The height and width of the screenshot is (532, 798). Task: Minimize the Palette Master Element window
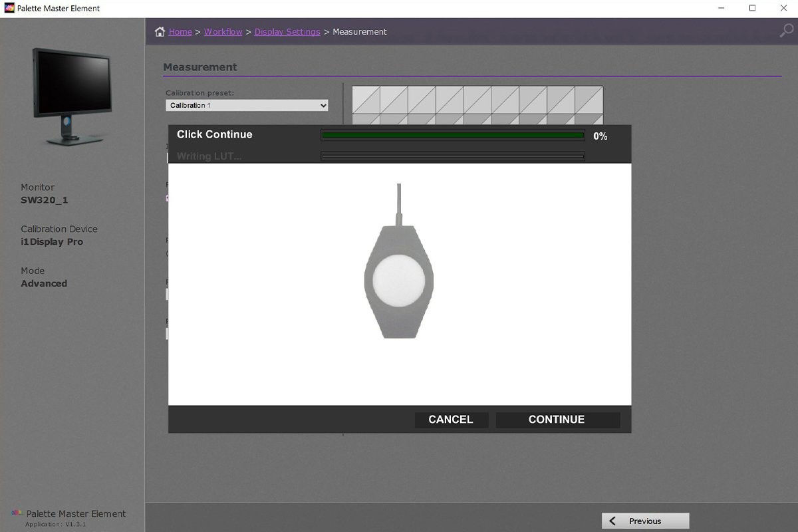(722, 8)
